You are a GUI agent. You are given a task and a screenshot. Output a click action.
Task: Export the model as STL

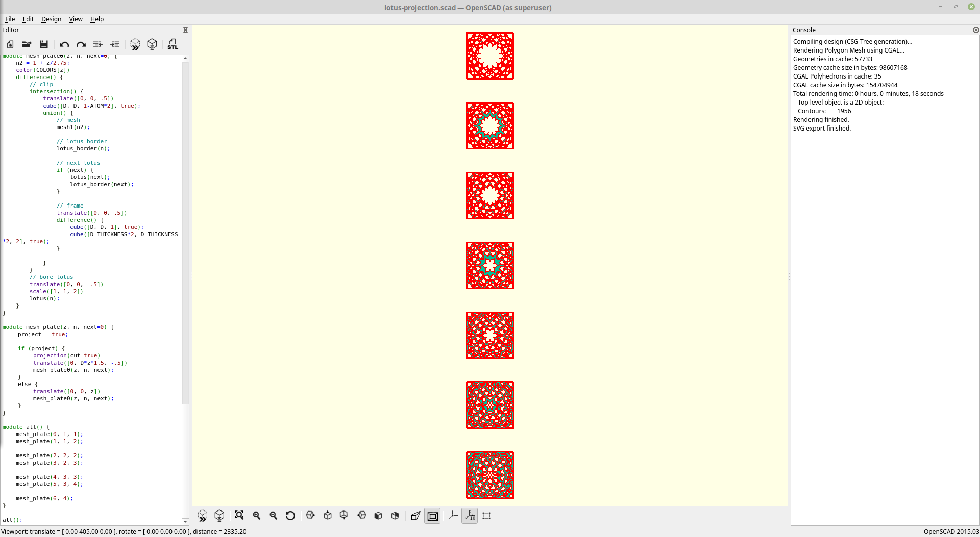tap(173, 44)
